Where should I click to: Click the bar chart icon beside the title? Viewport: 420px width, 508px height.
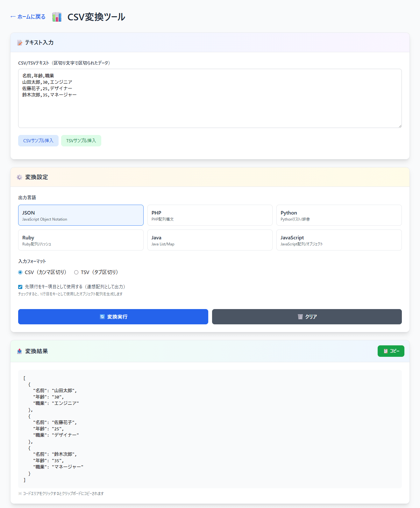[57, 17]
